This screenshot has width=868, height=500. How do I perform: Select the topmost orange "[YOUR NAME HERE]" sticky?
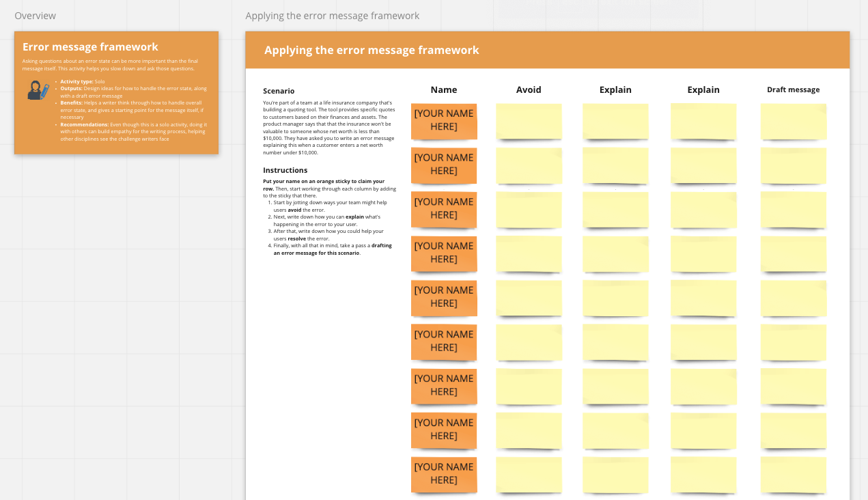point(444,121)
